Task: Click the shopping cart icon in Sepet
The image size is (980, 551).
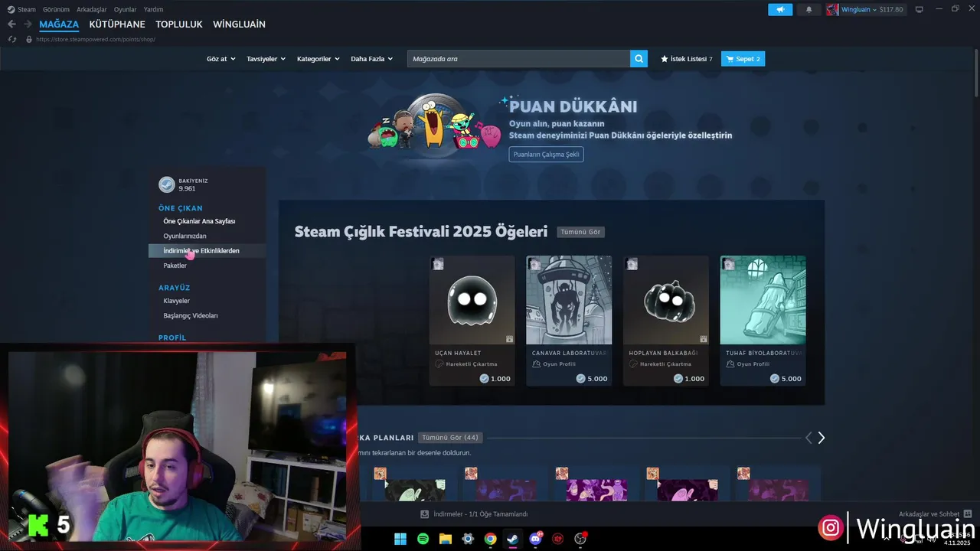Action: tap(730, 59)
